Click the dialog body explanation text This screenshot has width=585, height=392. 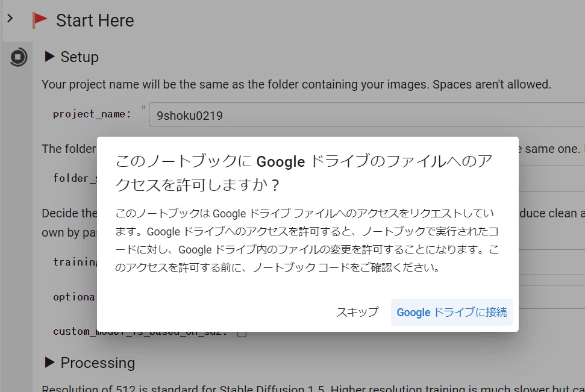[307, 241]
